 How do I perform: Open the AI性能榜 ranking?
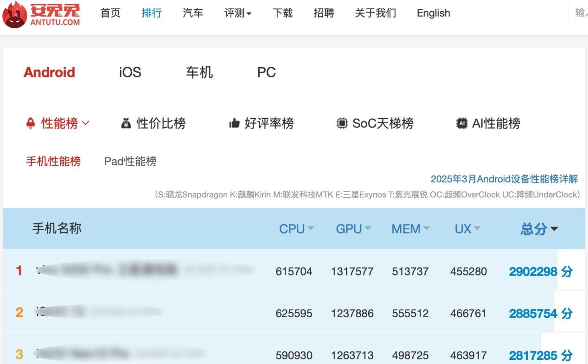[x=496, y=123]
